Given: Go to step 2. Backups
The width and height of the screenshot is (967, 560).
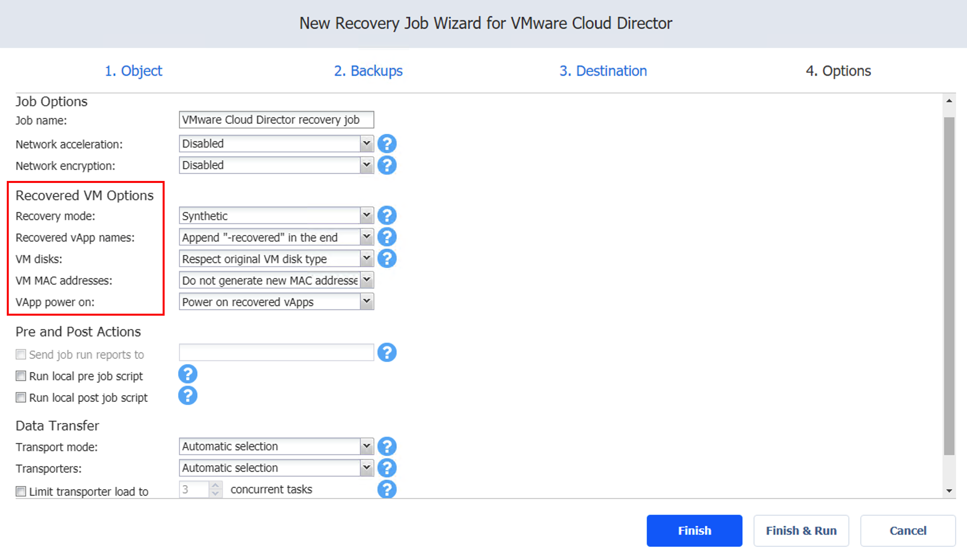Looking at the screenshot, I should (x=368, y=71).
